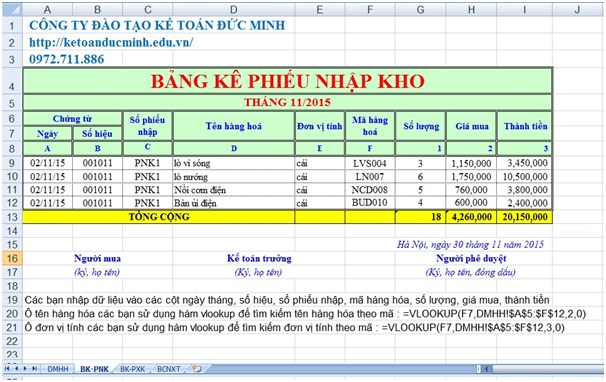This screenshot has width=606, height=382.
Task: Select column G header
Action: pyautogui.click(x=420, y=9)
